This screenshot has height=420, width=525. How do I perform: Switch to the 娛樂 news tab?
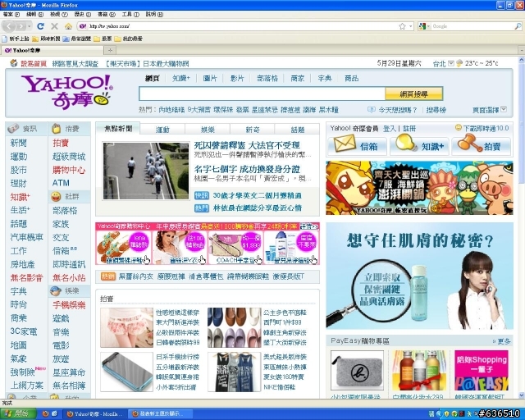coord(208,130)
